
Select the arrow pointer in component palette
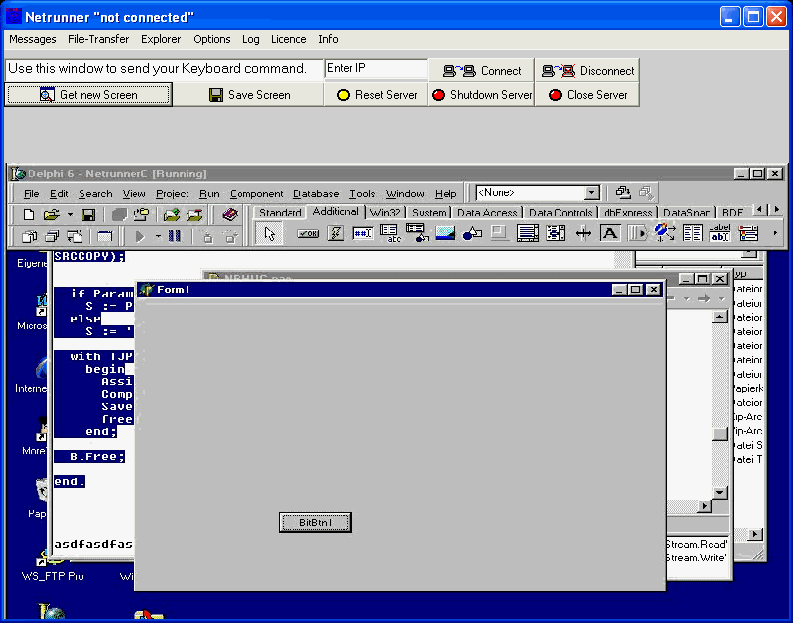tap(269, 234)
